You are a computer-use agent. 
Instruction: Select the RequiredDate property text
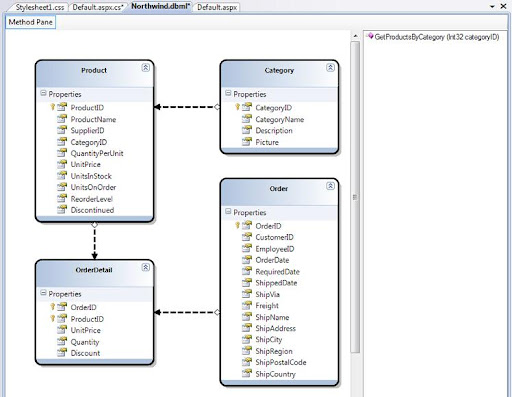point(277,272)
